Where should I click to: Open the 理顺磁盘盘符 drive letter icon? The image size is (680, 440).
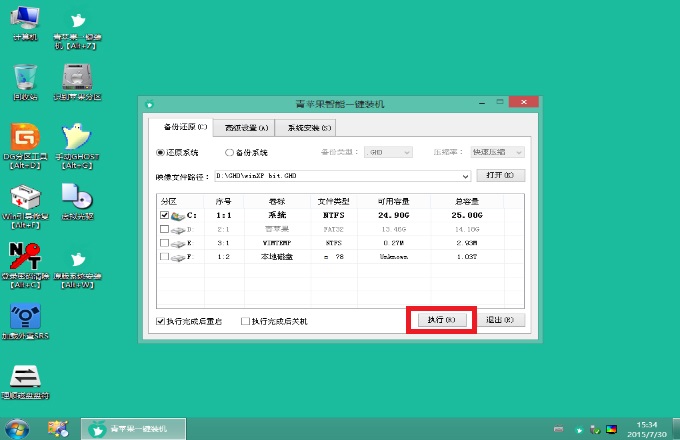click(x=25, y=381)
